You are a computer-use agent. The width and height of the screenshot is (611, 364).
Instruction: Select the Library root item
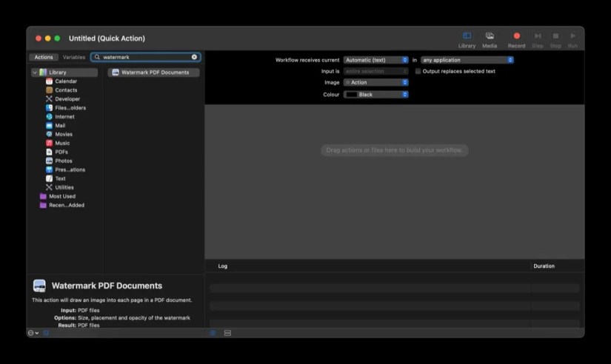coord(64,73)
